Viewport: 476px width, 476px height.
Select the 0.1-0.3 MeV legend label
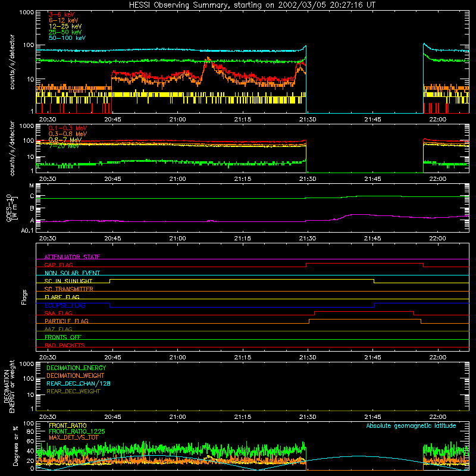tap(68, 128)
